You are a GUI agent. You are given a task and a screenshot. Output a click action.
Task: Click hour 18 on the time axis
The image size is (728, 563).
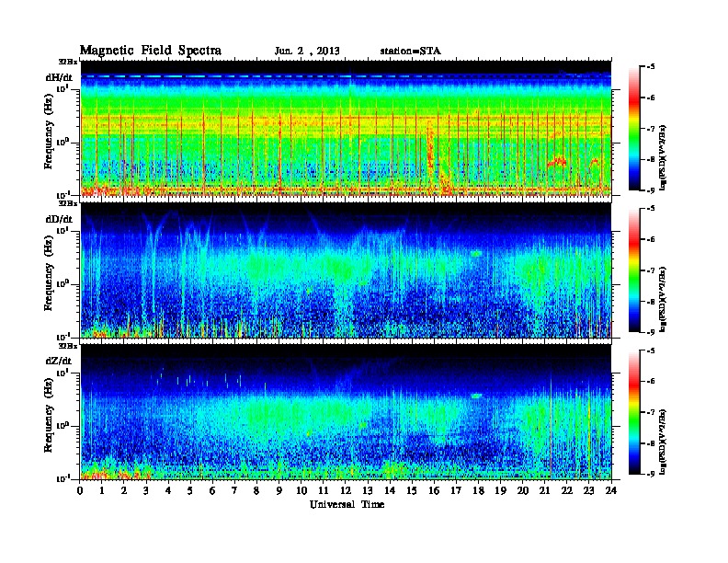479,490
